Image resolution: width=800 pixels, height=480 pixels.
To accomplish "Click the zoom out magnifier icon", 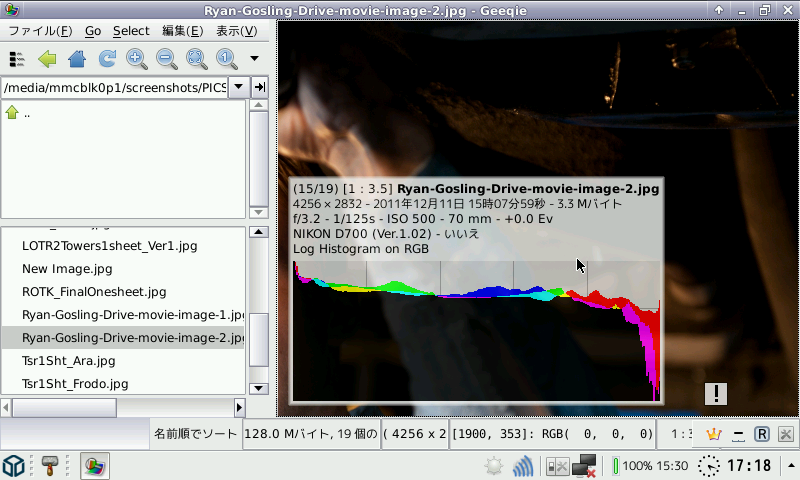I will [167, 59].
